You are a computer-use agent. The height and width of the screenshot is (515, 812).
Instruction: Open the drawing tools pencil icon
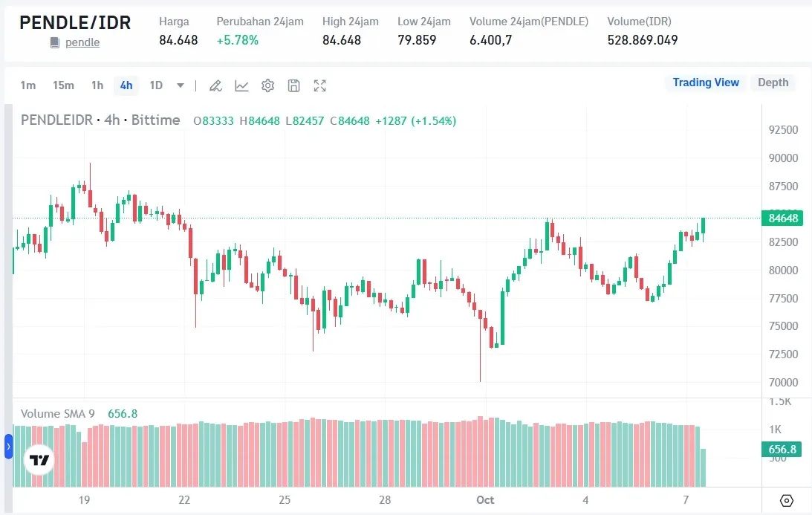(215, 85)
